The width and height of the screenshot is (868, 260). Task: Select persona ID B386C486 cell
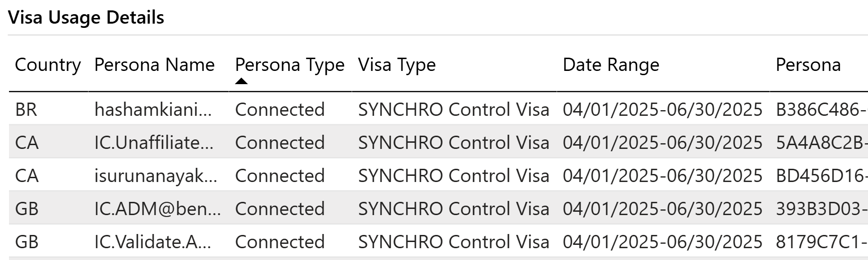821,110
